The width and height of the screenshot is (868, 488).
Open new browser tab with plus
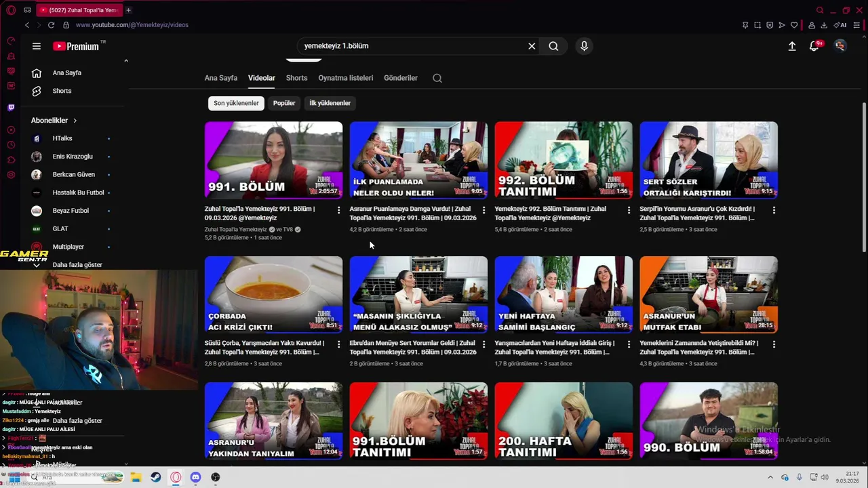click(128, 10)
